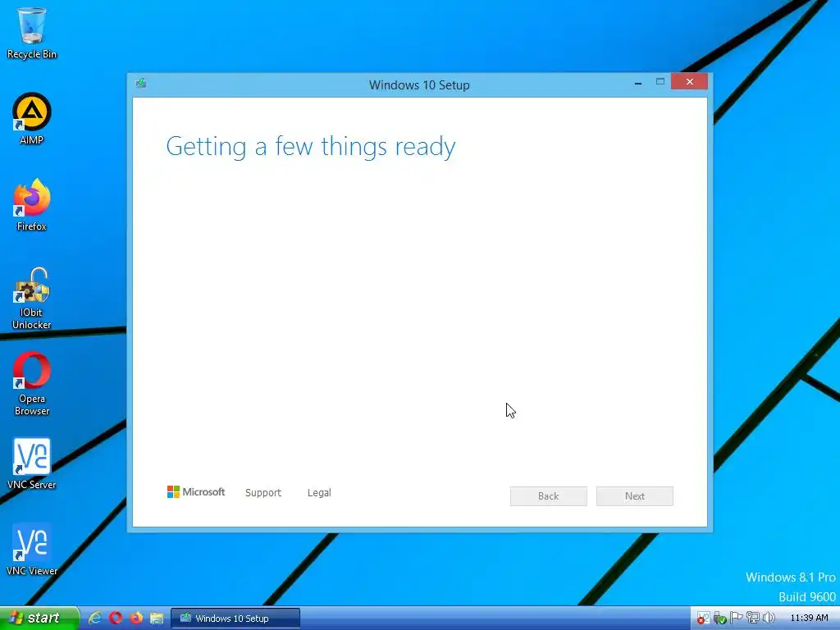Screen dimensions: 840x630
Task: Click the 11:39 AM taskbar clock
Action: [809, 619]
